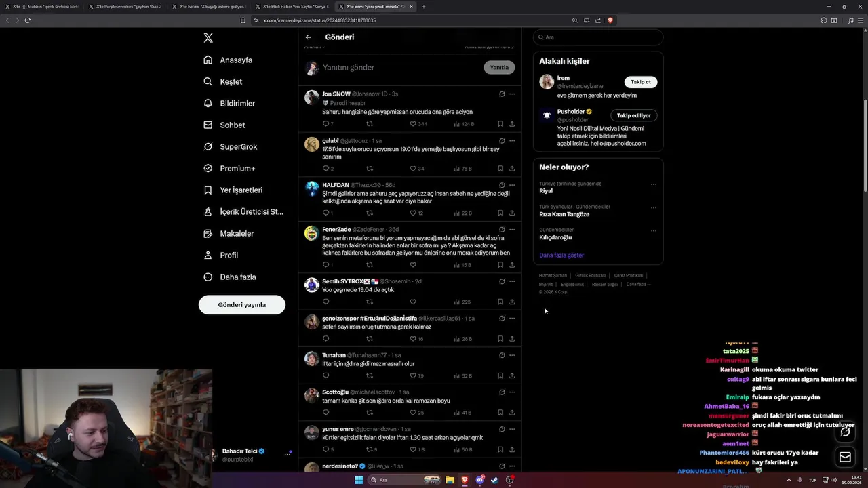868x488 pixels.
Task: Expand Daha fazla menu
Action: tap(230, 277)
